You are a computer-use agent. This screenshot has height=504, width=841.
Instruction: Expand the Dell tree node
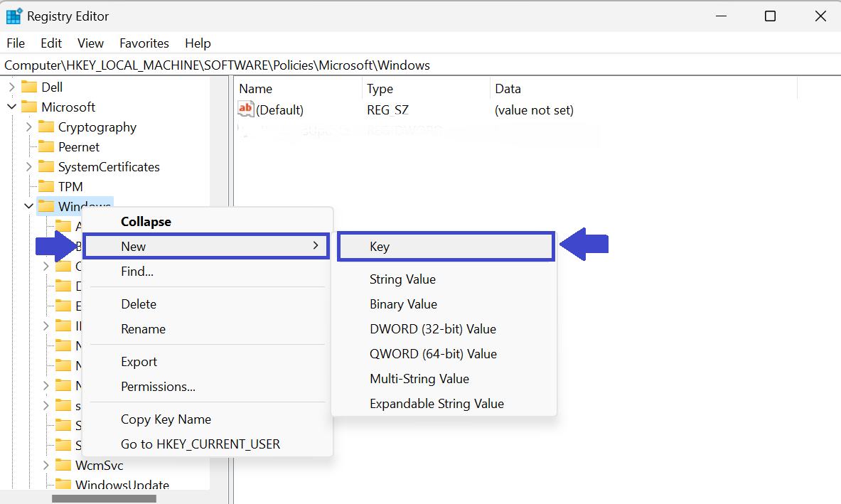coord(11,87)
